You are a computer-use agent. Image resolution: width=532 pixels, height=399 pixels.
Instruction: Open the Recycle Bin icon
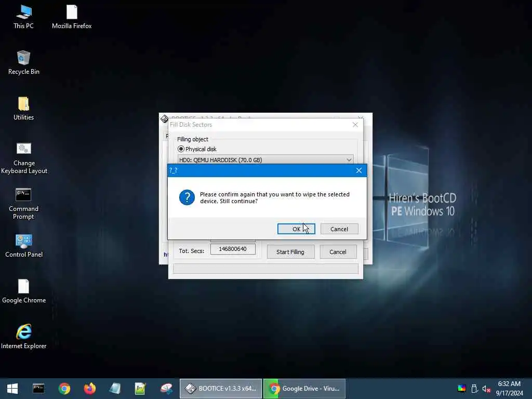pos(23,63)
